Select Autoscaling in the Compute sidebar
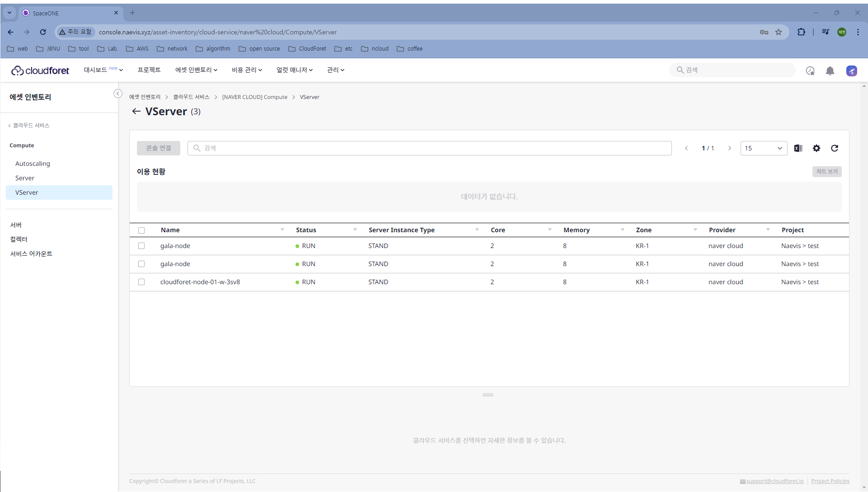868x492 pixels. [x=33, y=164]
